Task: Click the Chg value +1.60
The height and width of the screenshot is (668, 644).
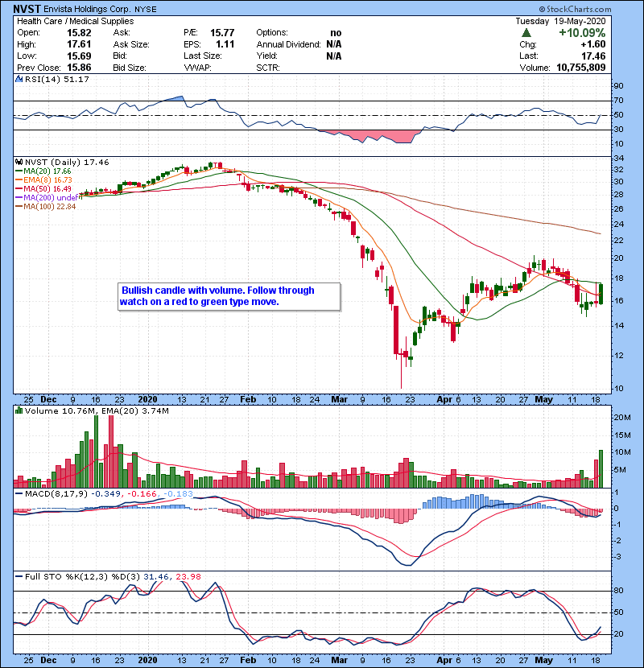Action: pos(592,44)
